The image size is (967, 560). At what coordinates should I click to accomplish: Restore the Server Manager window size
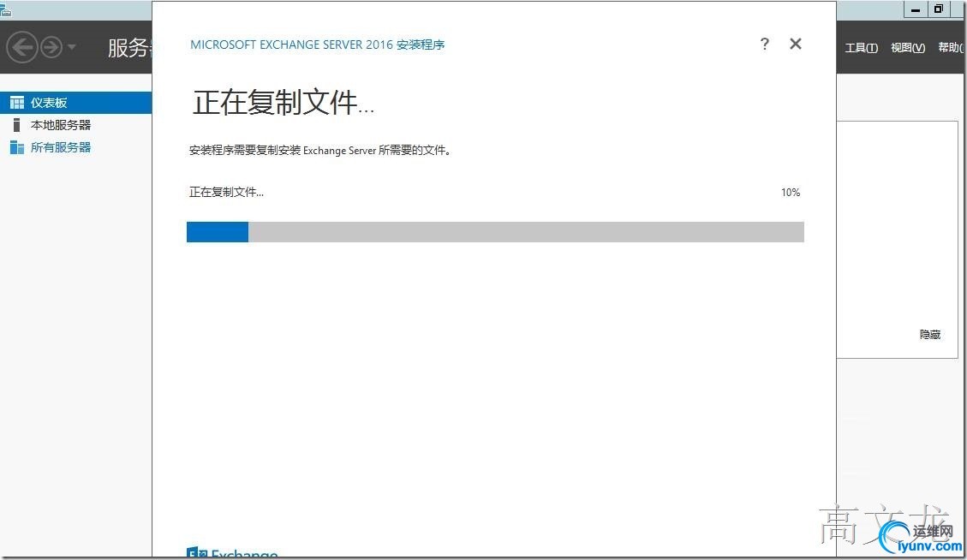pyautogui.click(x=938, y=9)
